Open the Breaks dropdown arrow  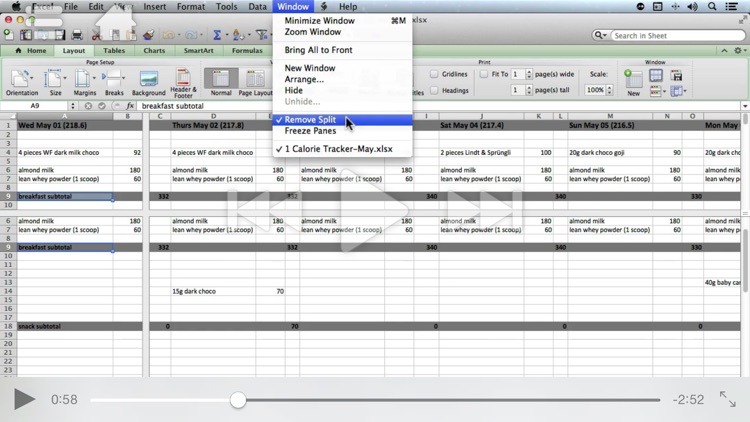click(x=123, y=78)
